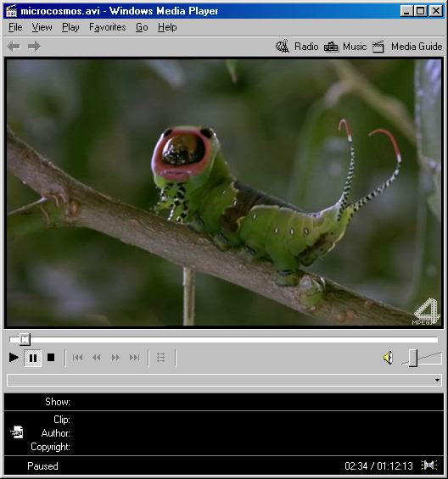Skip to the next track

(134, 358)
